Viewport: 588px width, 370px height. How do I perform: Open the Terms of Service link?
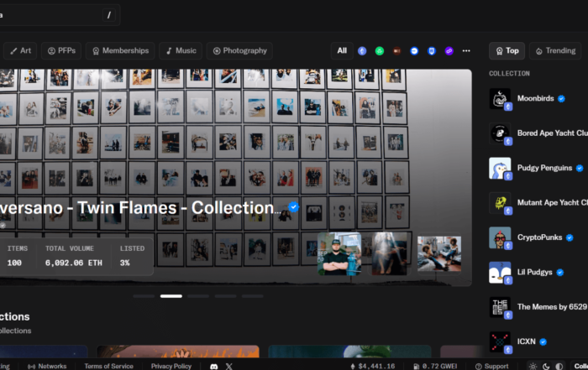point(108,366)
